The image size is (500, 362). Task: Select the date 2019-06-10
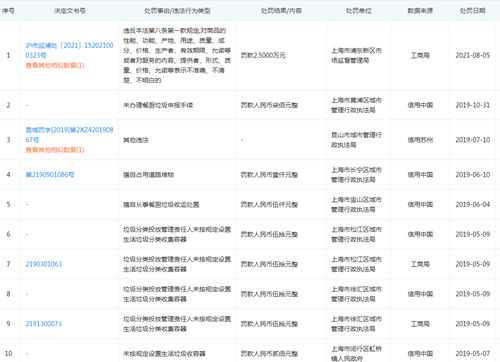pos(473,175)
